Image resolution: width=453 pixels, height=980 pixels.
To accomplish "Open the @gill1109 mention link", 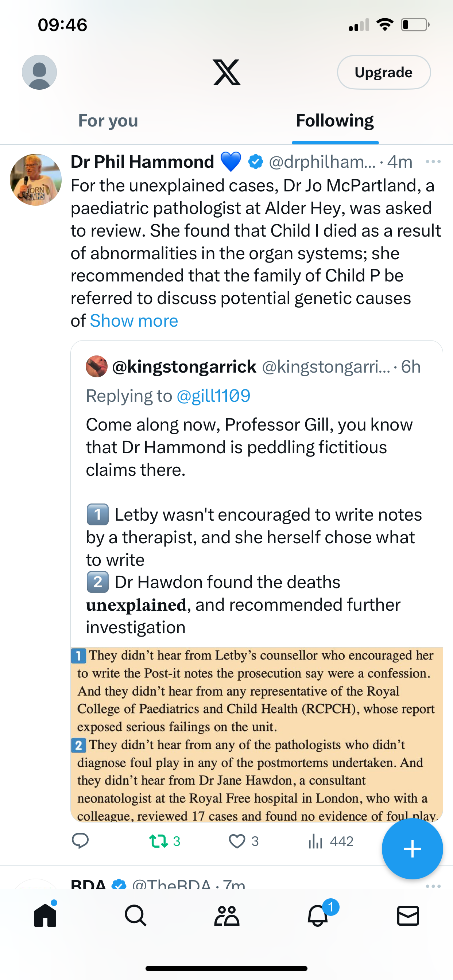I will click(x=214, y=396).
